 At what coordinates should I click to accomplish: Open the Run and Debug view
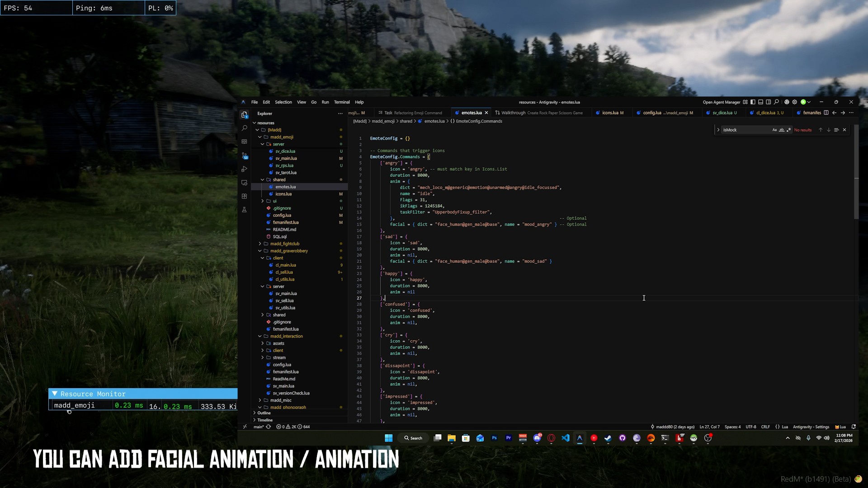coord(244,169)
